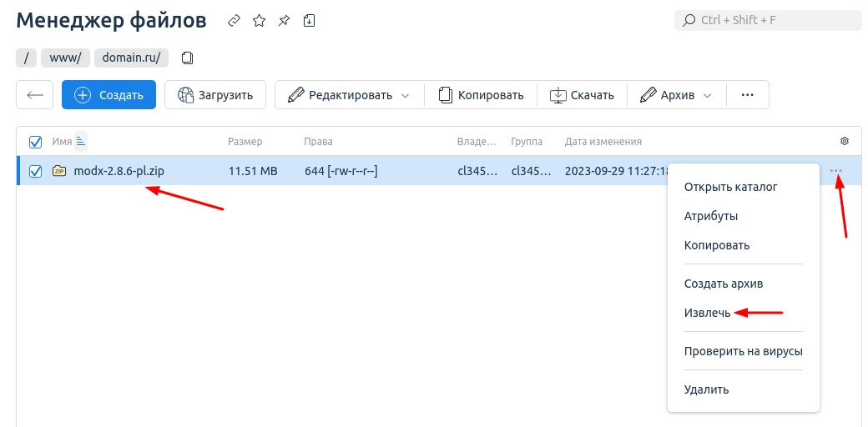This screenshot has width=868, height=427.
Task: Click the search magnifier icon
Action: click(x=689, y=21)
